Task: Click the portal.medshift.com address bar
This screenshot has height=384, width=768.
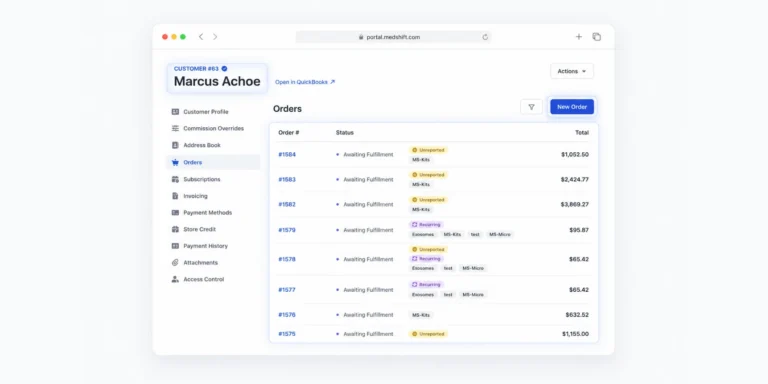Action: pos(393,37)
